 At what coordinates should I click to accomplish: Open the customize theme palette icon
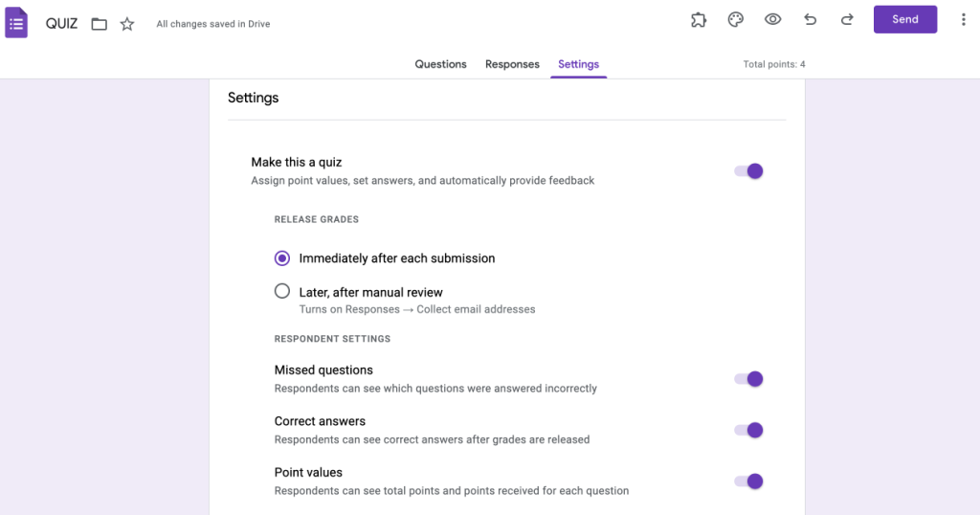coord(736,19)
